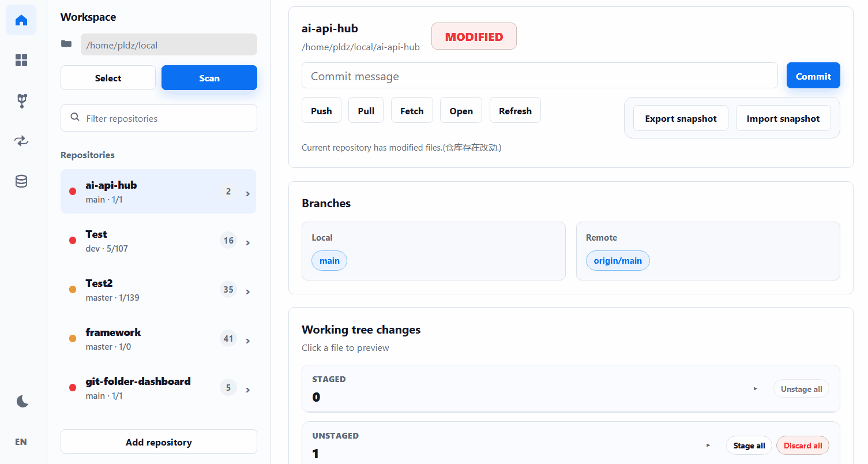Click the folder icon beside the workspace path
This screenshot has height=464, width=868.
pyautogui.click(x=66, y=43)
